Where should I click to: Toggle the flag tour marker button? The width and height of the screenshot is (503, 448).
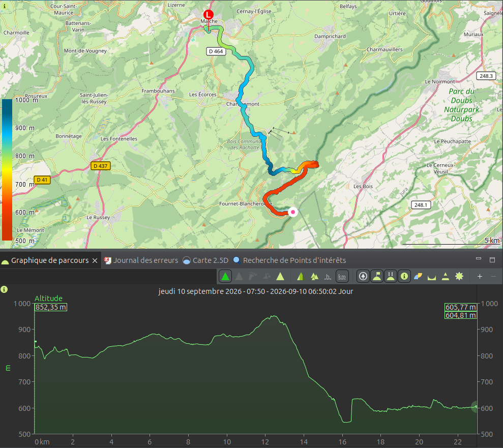pyautogui.click(x=377, y=277)
